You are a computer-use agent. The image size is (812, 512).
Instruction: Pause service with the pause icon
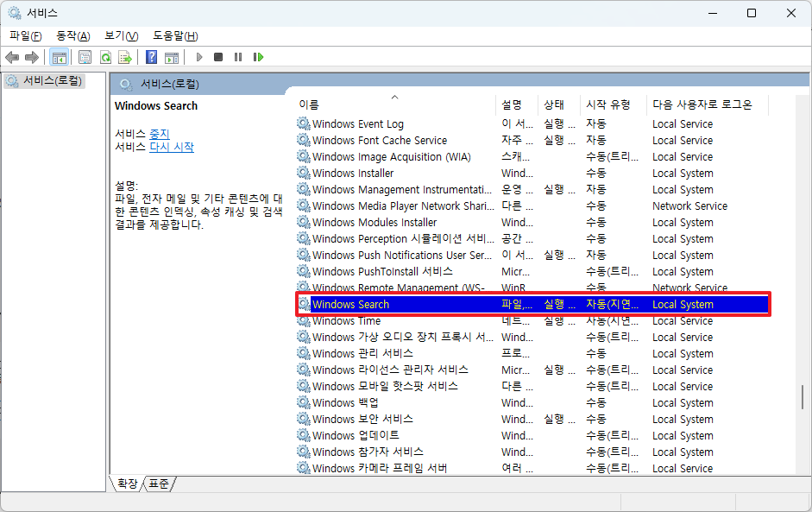(x=237, y=57)
